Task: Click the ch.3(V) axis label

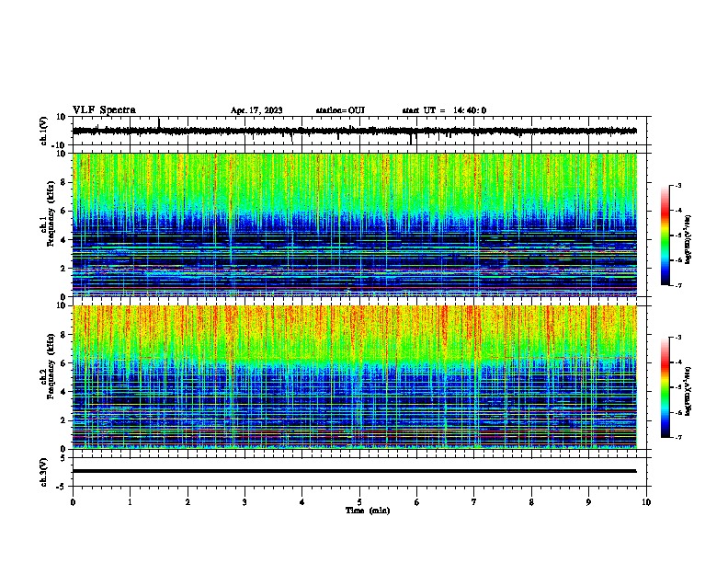Action: click(x=44, y=472)
